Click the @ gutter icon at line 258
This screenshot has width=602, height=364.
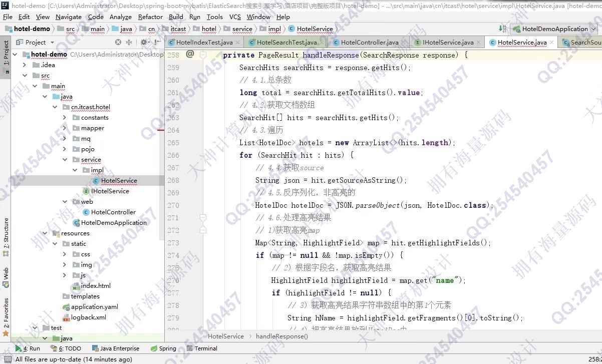point(190,54)
